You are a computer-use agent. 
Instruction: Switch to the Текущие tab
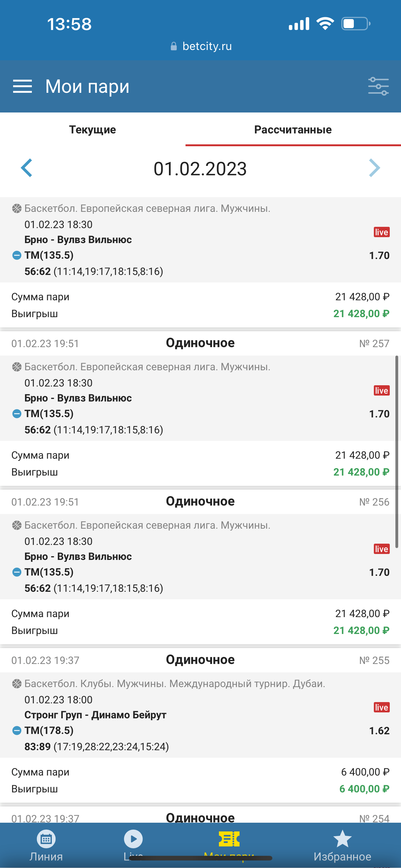pyautogui.click(x=92, y=130)
